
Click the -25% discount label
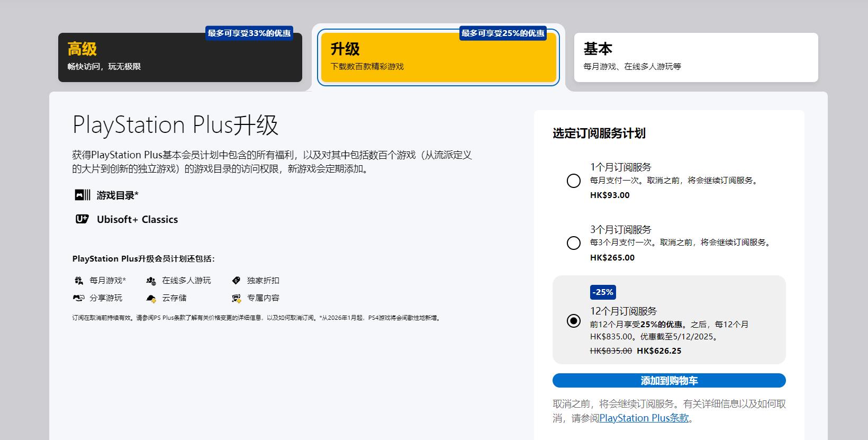(x=603, y=292)
